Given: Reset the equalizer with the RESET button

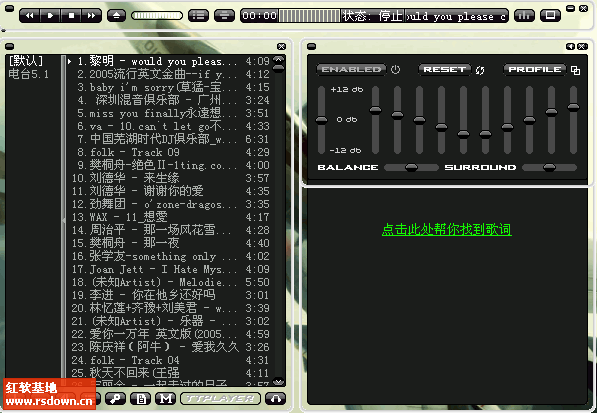Looking at the screenshot, I should point(444,69).
